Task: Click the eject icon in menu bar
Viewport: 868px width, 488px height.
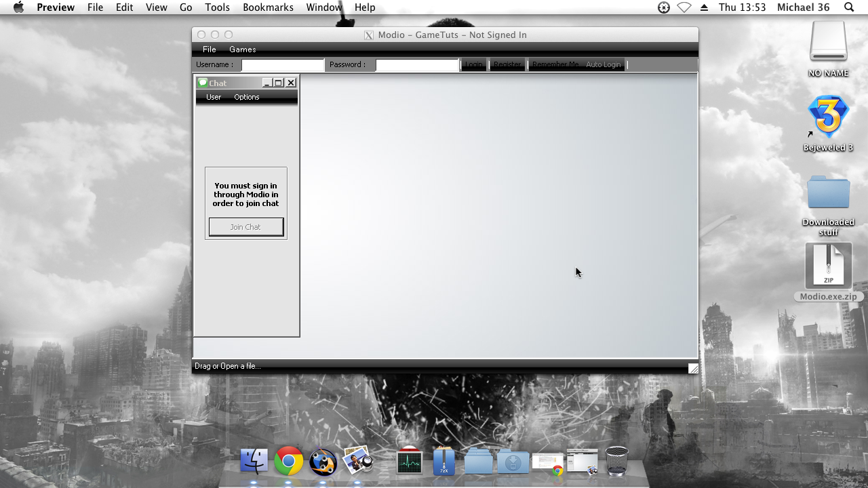Action: [704, 7]
